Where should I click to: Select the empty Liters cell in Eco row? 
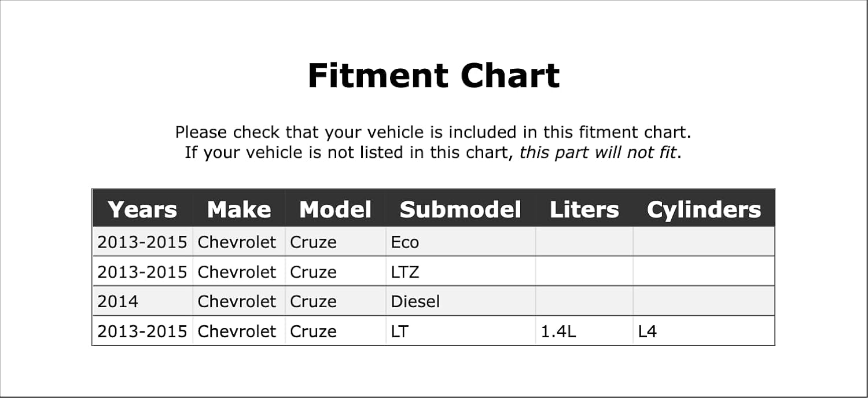click(x=584, y=242)
